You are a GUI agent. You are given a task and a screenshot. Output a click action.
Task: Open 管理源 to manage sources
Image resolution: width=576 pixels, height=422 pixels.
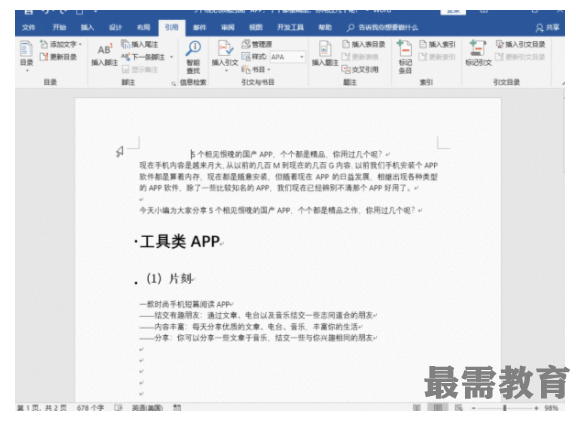[x=257, y=44]
